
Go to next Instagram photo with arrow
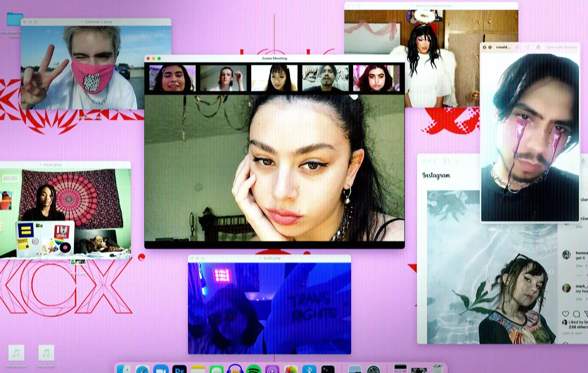pos(551,272)
